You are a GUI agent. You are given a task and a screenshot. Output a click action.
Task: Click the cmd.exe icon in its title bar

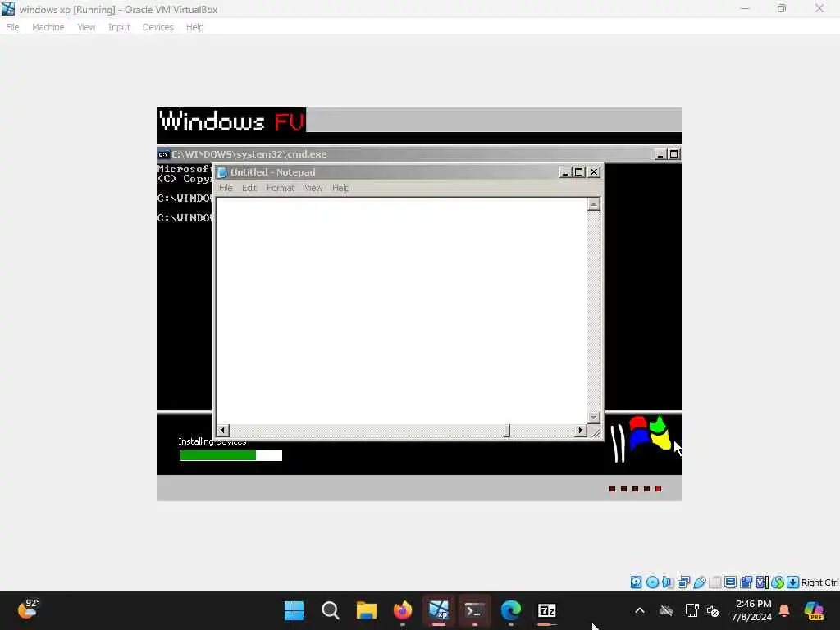tap(163, 154)
